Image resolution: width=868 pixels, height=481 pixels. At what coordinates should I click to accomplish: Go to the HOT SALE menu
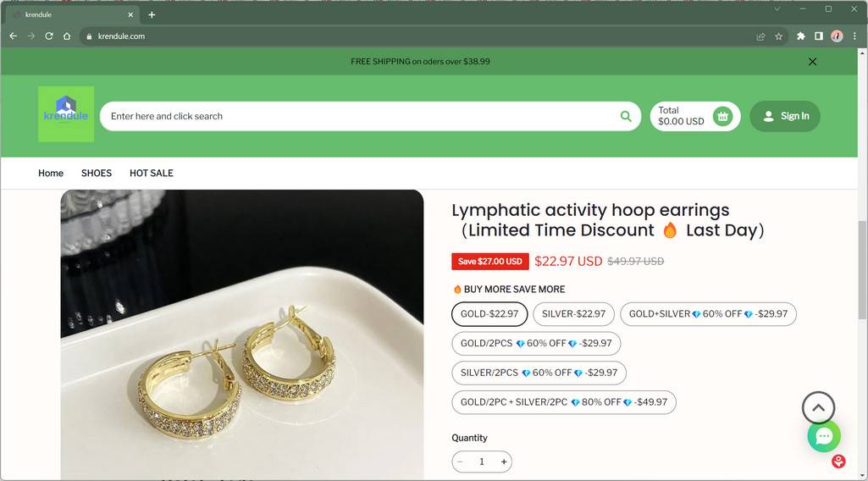coord(152,173)
